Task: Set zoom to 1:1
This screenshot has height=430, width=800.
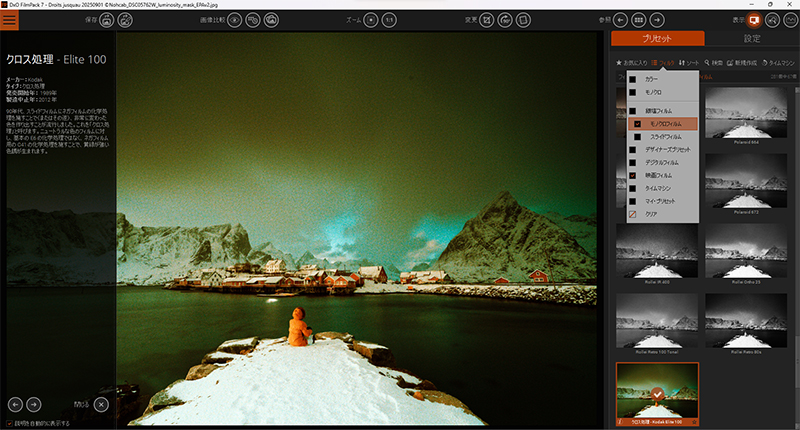Action: click(x=389, y=20)
